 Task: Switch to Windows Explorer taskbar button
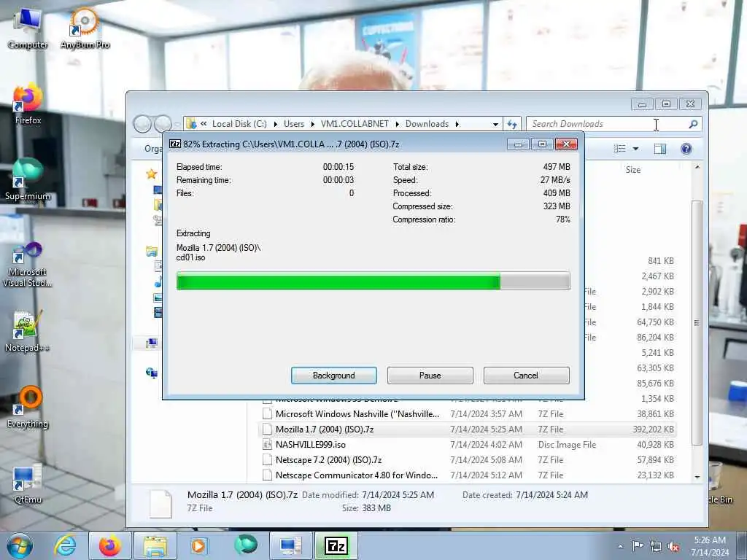click(155, 545)
